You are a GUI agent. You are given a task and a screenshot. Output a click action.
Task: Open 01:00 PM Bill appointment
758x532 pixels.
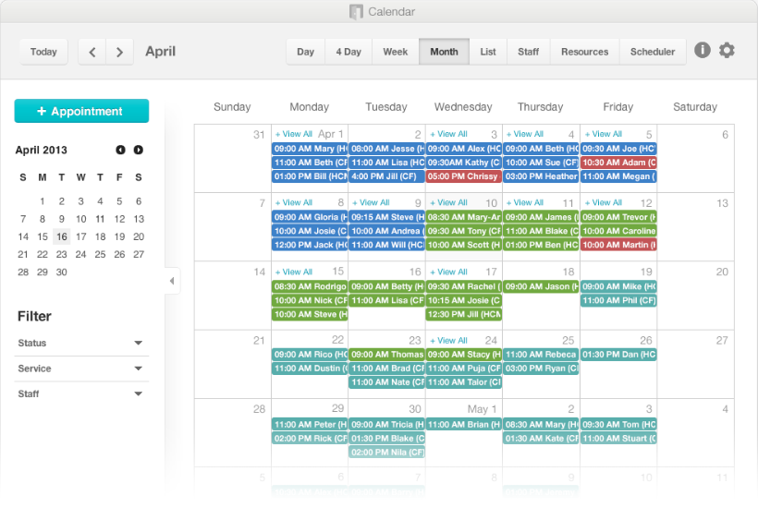tap(310, 176)
